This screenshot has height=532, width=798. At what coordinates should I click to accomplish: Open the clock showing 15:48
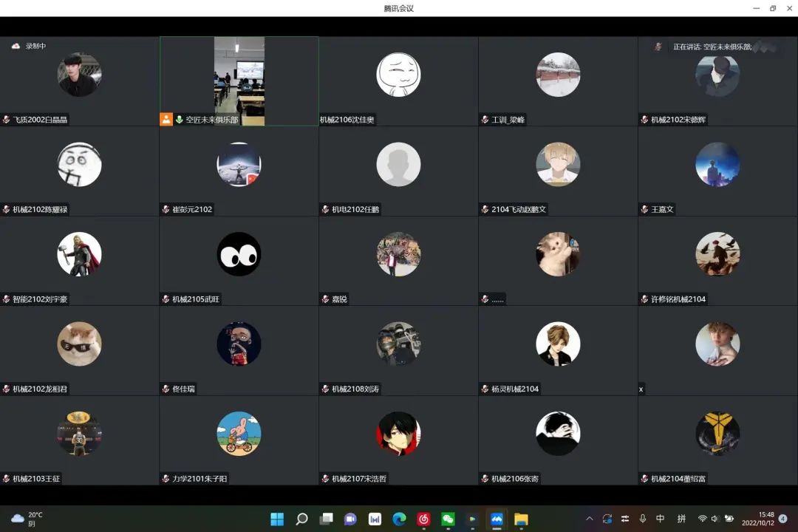pyautogui.click(x=765, y=519)
